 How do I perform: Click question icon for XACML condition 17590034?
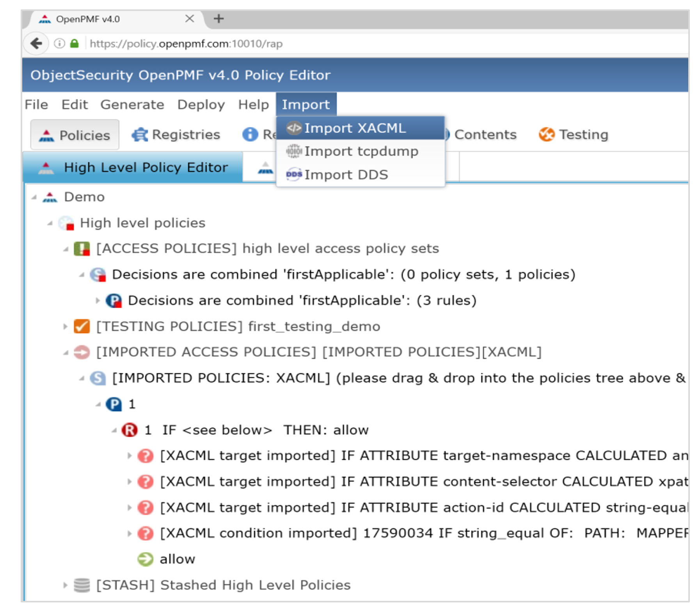[x=146, y=533]
